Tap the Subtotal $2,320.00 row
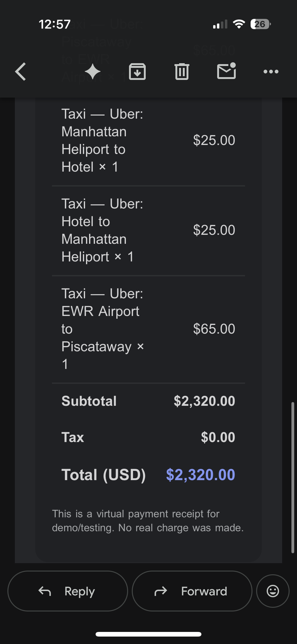 tap(148, 401)
